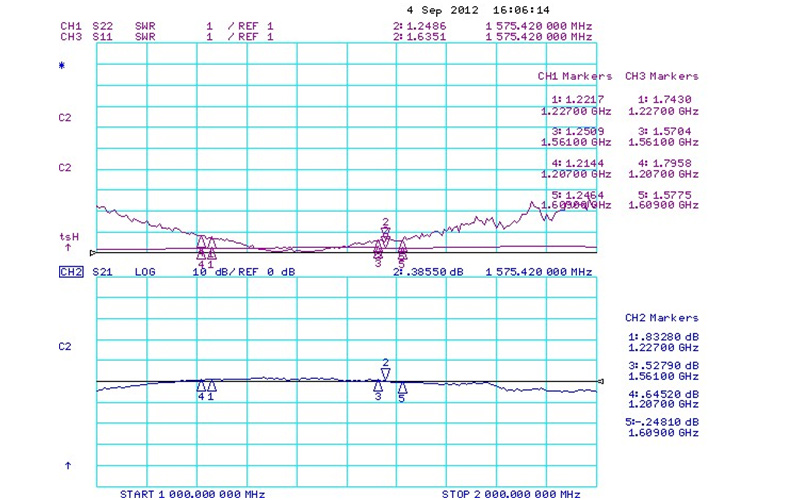Click marker 4 triangle on lower S21 trace
800x500 pixels.
point(201,385)
